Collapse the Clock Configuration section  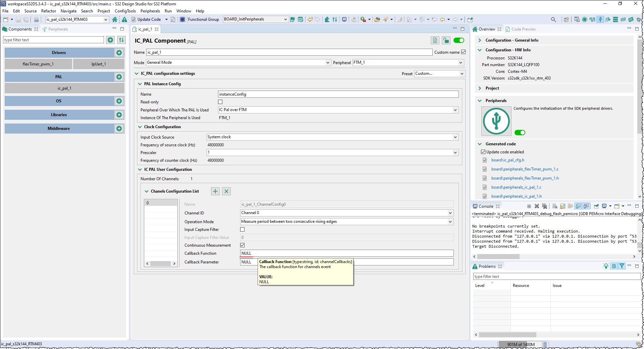[140, 127]
